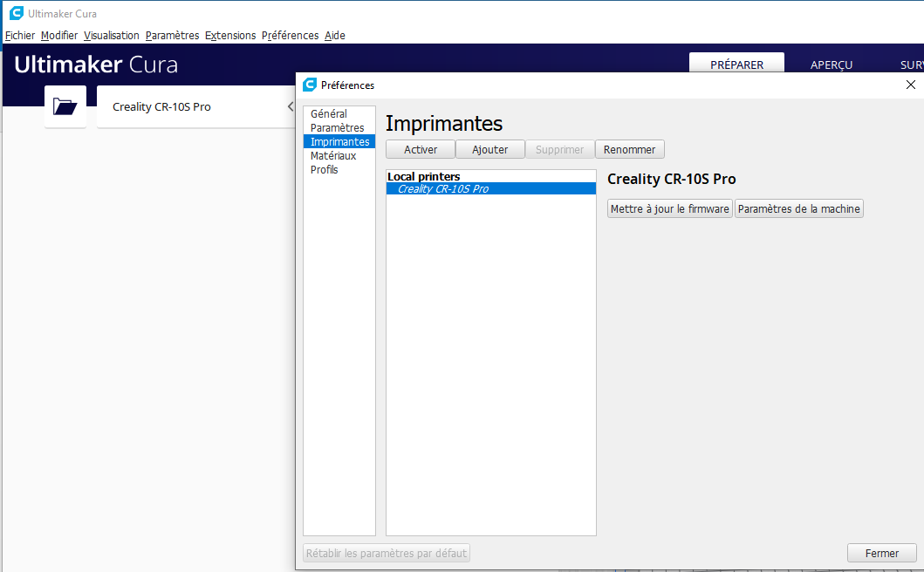The height and width of the screenshot is (572, 924).
Task: Open the Creality CR-10S Pro printer selector
Action: 195,106
